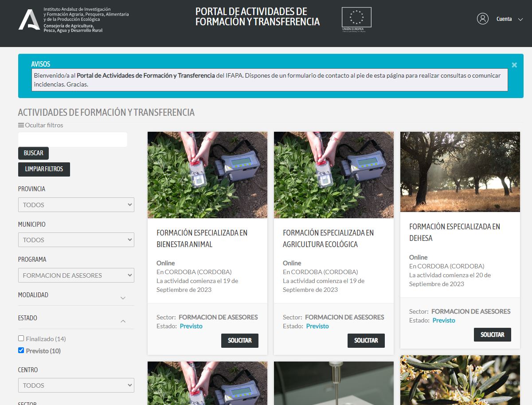This screenshot has width=532, height=405.
Task: Click Solicitar on the Agricultura Ecológica card
Action: tap(366, 340)
